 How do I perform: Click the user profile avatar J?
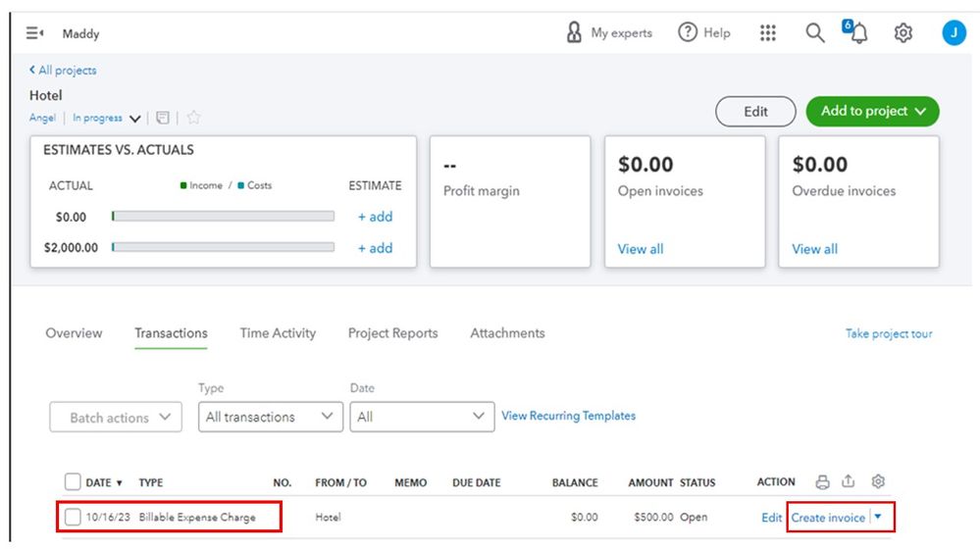[954, 33]
